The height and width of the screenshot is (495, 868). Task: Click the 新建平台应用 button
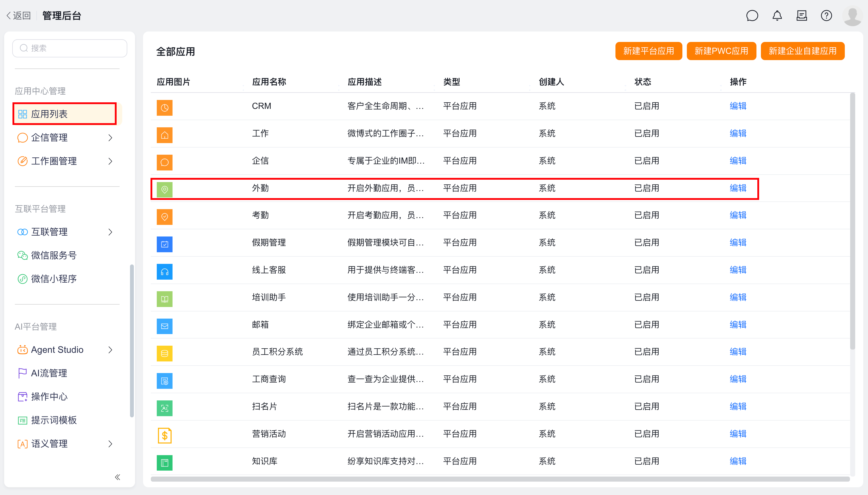coord(648,51)
